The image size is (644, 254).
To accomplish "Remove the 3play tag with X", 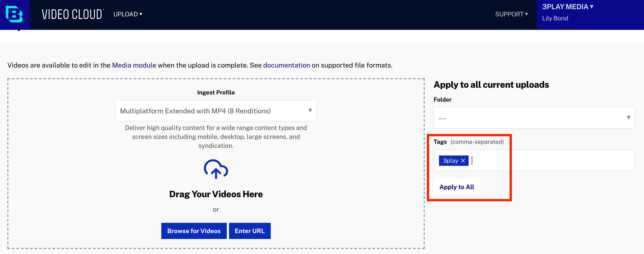I will 463,161.
